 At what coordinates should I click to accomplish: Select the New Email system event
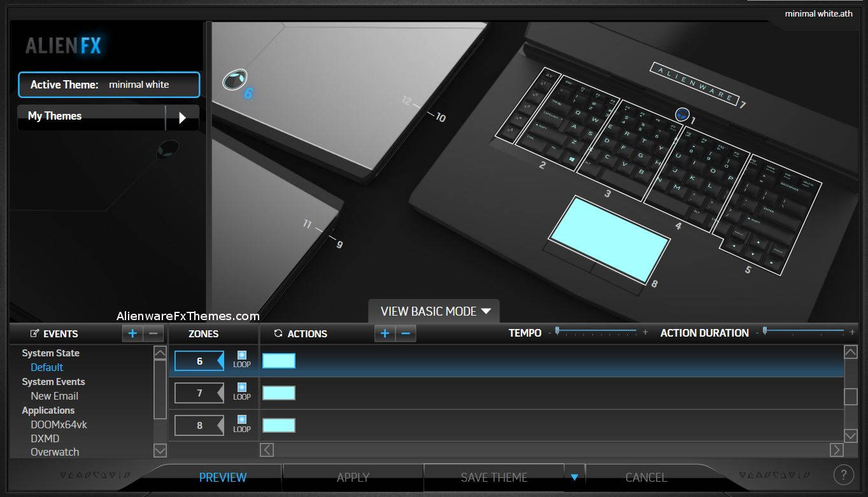coord(55,396)
